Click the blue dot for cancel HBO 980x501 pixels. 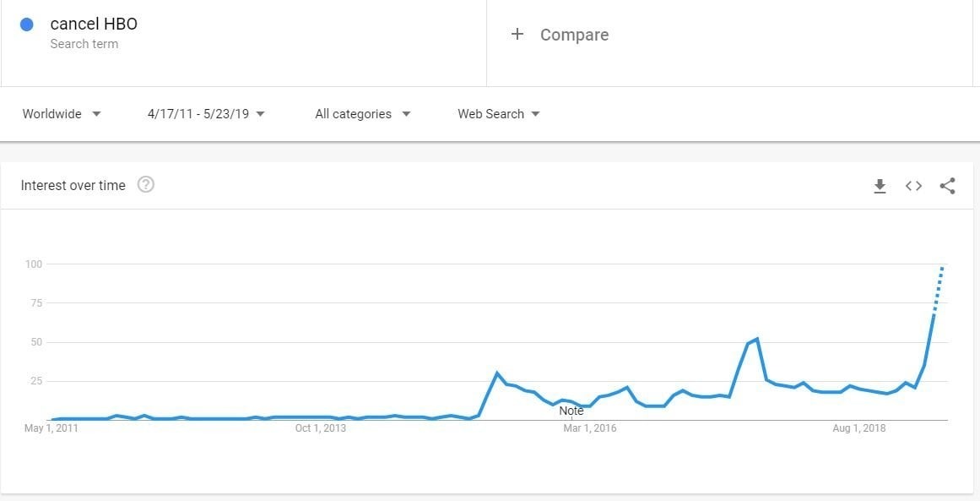[26, 25]
